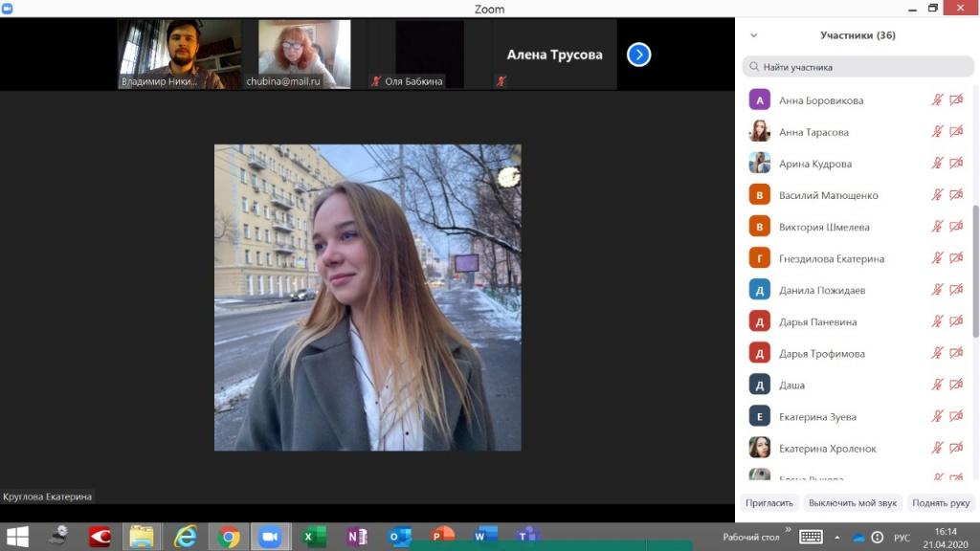This screenshot has height=551, width=980.
Task: Click muted microphone icon for Арина Кудрова
Action: (937, 163)
